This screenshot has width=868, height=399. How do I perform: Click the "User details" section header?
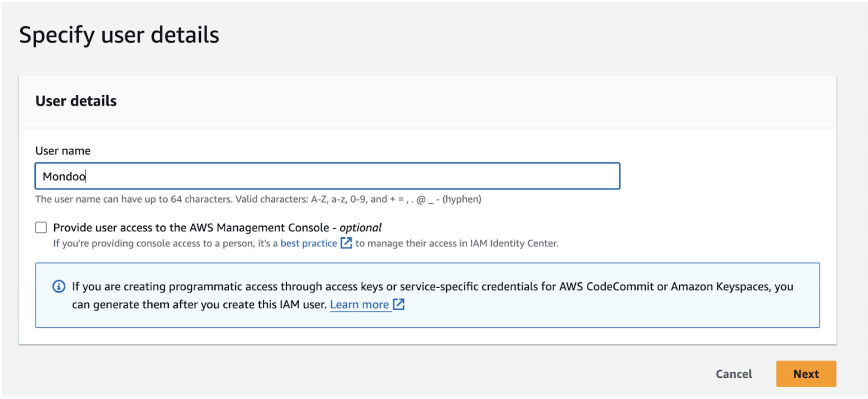(76, 101)
